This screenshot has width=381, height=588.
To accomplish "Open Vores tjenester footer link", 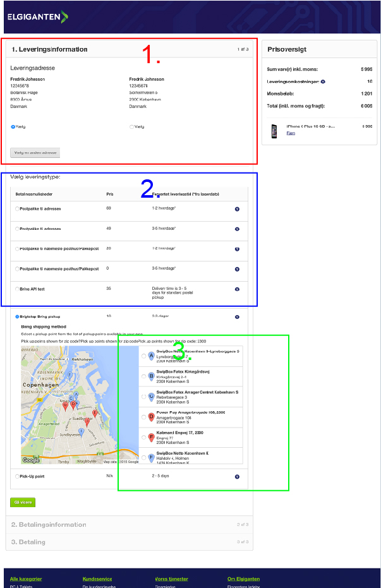I will [171, 579].
